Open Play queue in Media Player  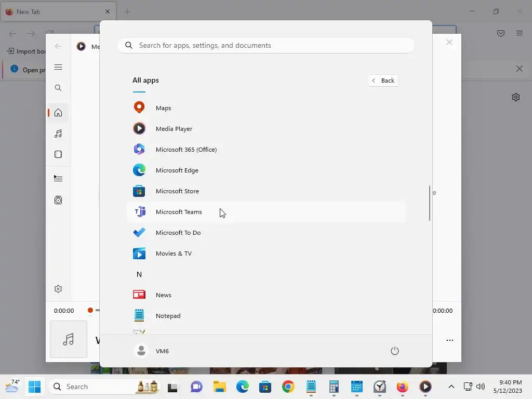58,179
